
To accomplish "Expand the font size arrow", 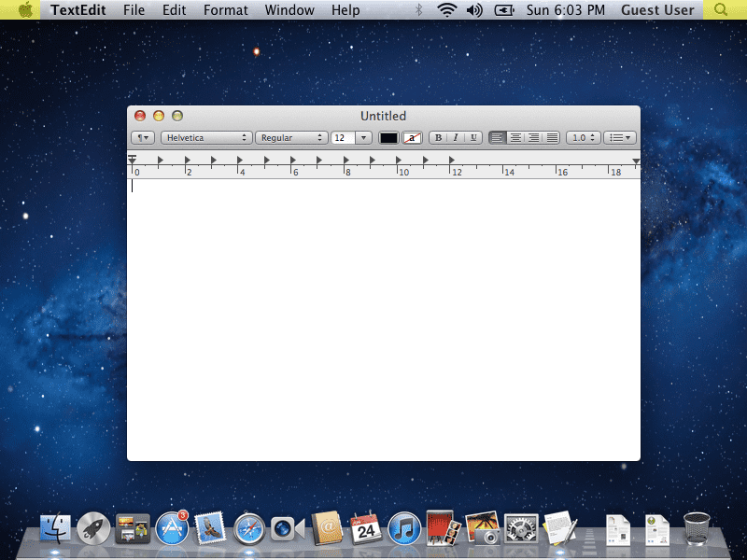I will click(x=363, y=137).
